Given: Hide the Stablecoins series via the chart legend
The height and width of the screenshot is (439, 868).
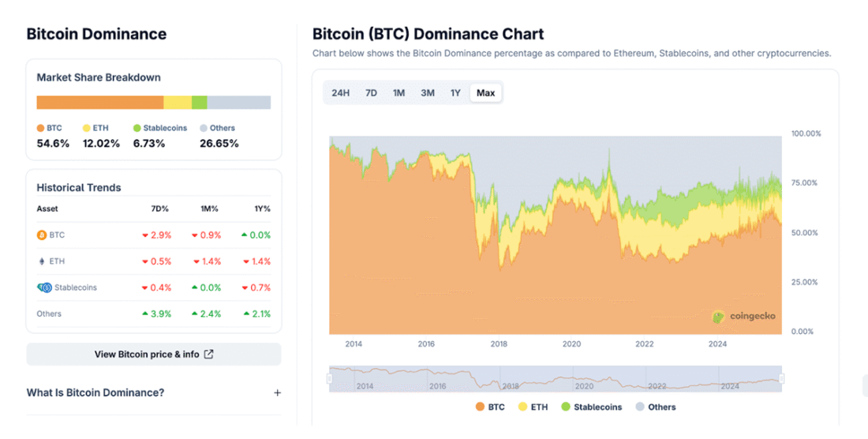Looking at the screenshot, I should tap(591, 407).
